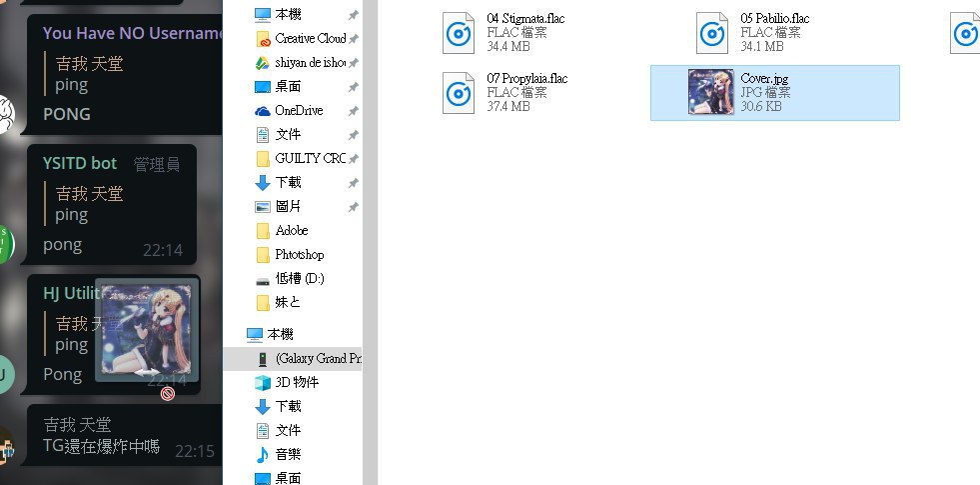The image size is (980, 485).
Task: Open the 低槽 (D:) drive
Action: tap(300, 278)
